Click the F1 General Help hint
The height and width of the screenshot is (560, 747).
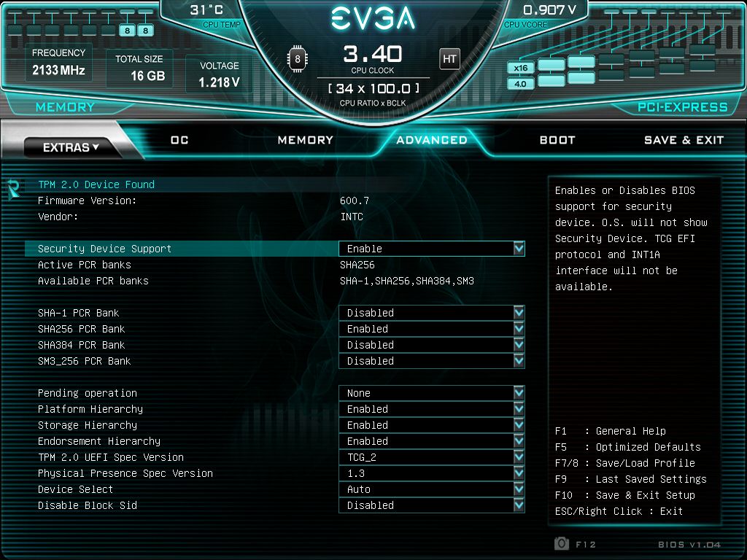point(611,431)
